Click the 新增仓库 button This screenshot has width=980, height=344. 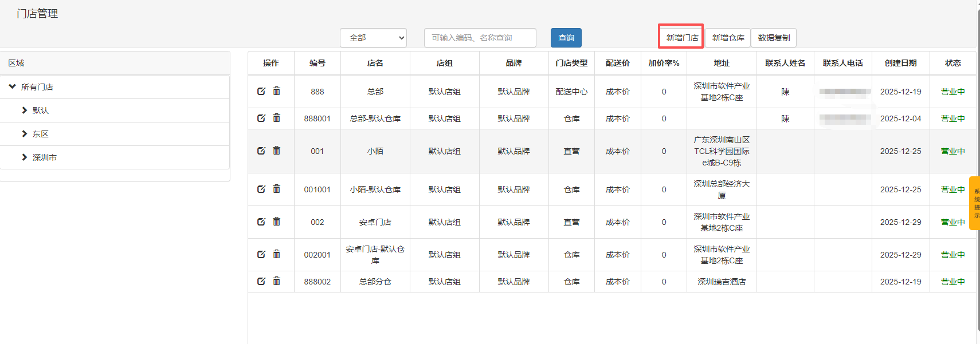[x=728, y=38]
